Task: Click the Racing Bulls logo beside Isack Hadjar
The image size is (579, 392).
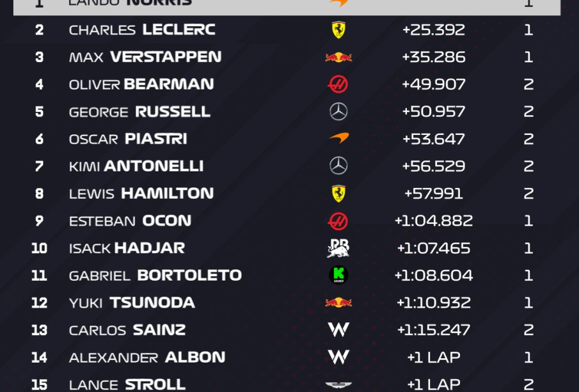Action: click(338, 248)
